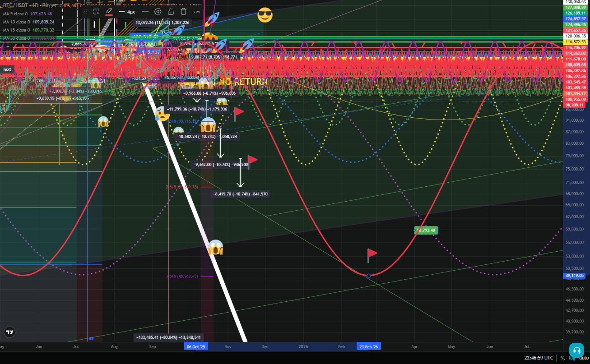
Task: Select the red flag near 23 Feb '26
Action: [x=372, y=254]
